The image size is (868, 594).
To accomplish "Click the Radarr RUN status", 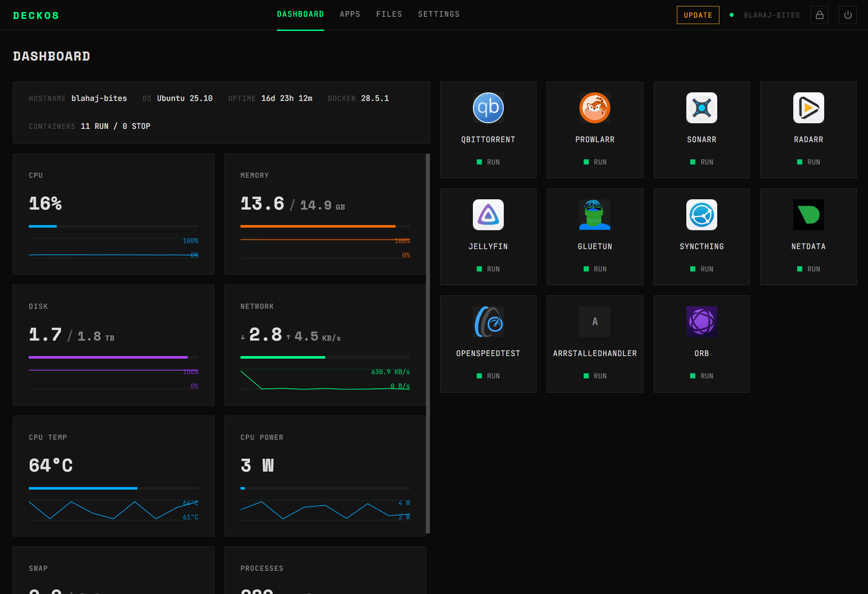I will coord(809,162).
